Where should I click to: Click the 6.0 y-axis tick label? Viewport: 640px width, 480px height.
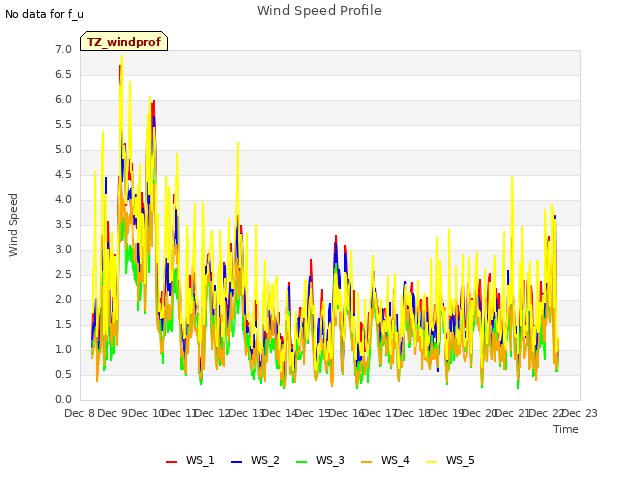point(63,100)
